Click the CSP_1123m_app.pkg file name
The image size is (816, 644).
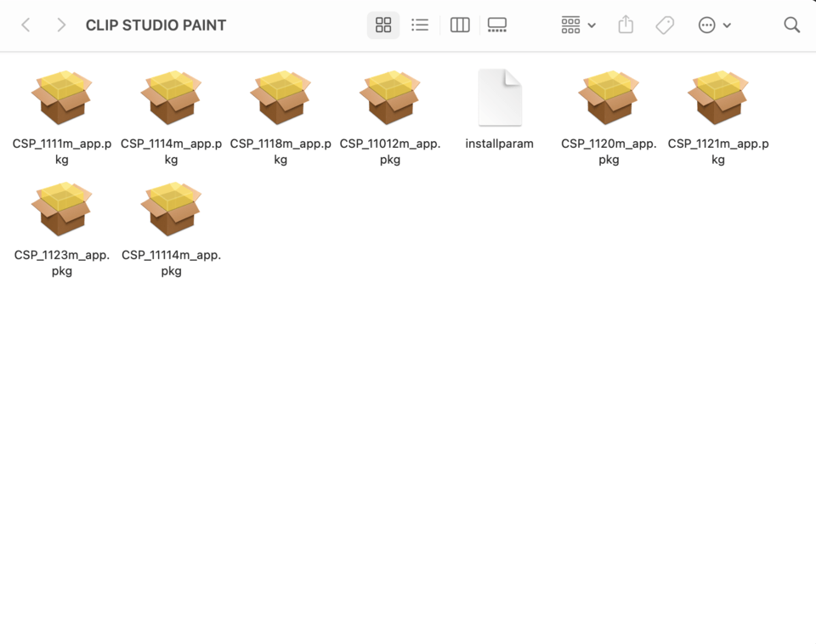coord(62,263)
